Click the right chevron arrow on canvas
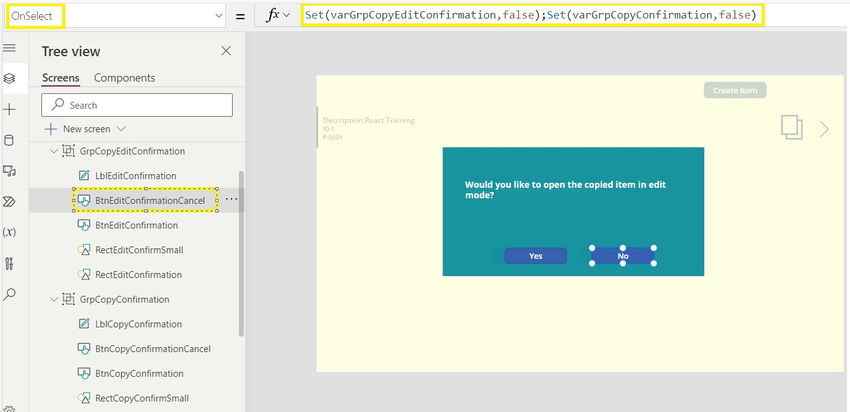The height and width of the screenshot is (412, 850). [x=824, y=128]
